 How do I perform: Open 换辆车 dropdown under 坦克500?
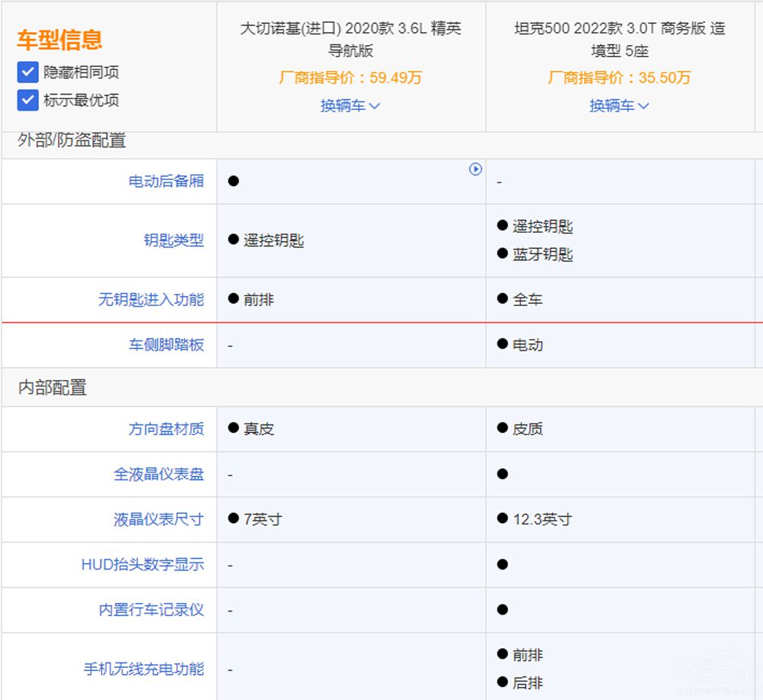pos(619,106)
